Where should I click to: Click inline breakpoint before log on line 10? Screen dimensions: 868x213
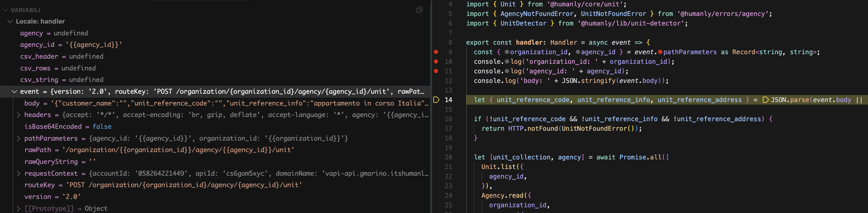click(x=507, y=62)
